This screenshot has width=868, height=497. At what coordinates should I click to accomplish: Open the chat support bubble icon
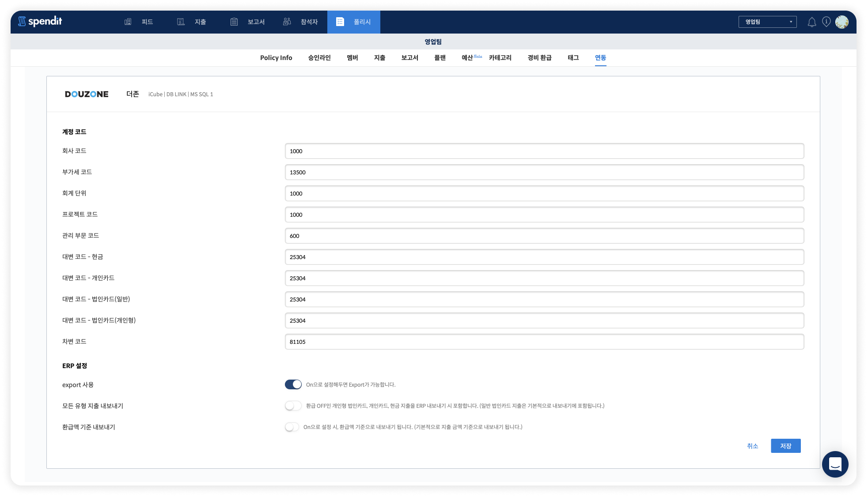(x=835, y=464)
